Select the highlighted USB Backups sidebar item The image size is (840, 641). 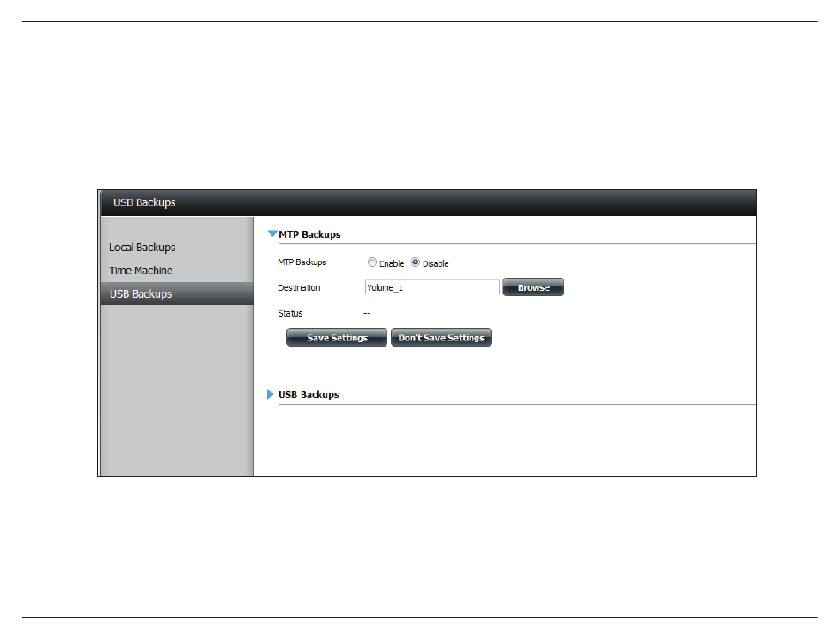pos(141,294)
